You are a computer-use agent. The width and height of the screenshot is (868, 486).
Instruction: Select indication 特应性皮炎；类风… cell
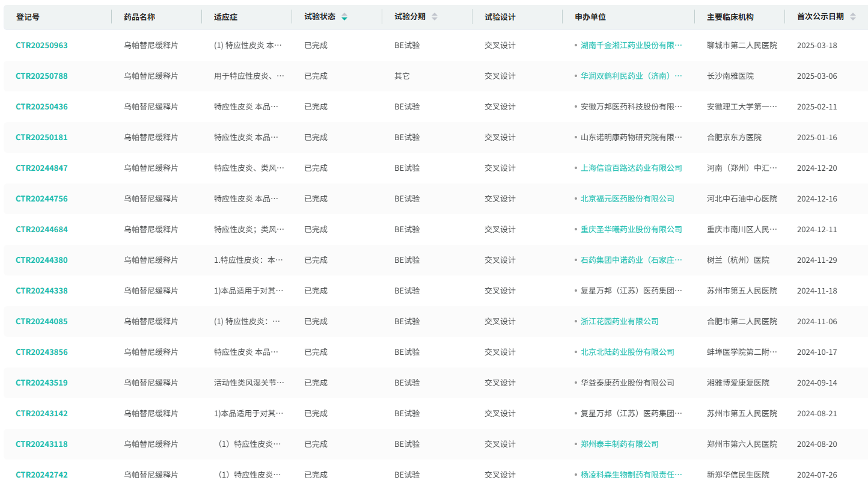(x=249, y=229)
